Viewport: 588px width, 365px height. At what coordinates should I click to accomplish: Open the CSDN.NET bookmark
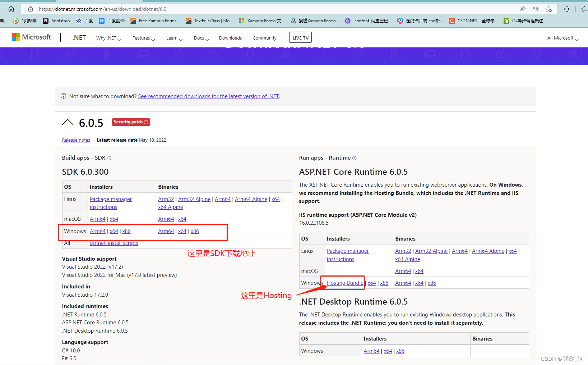473,21
